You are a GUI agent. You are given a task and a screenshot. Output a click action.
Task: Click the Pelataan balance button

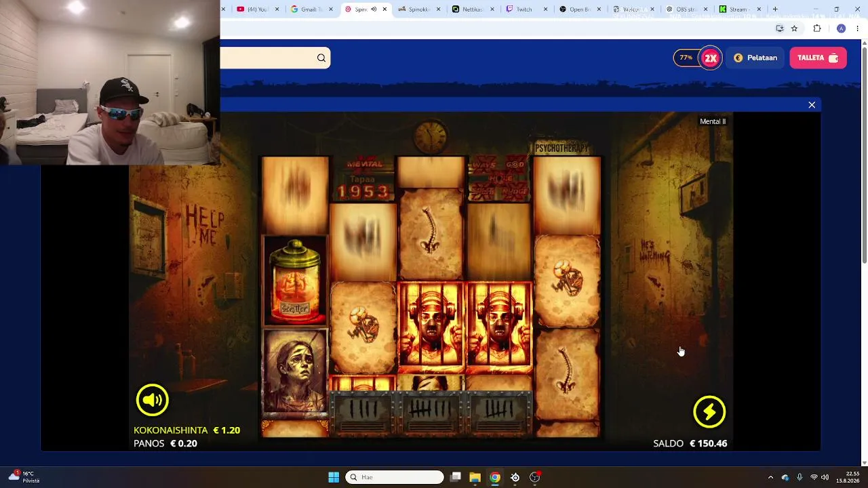[x=755, y=58]
